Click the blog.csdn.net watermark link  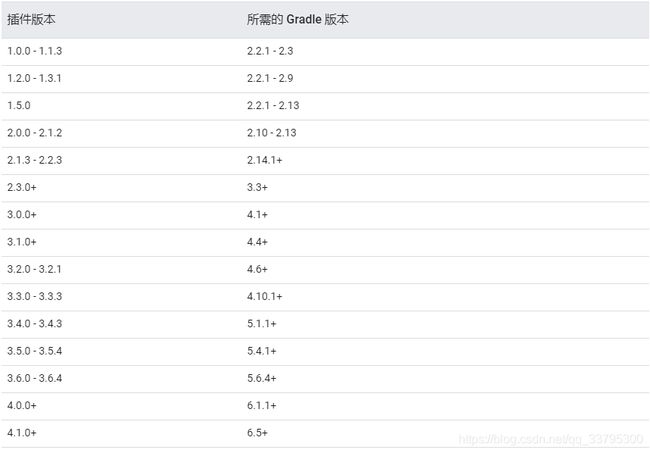[551, 439]
